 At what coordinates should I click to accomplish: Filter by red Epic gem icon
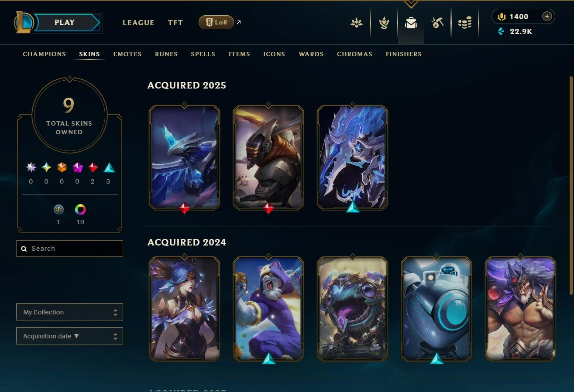(93, 167)
